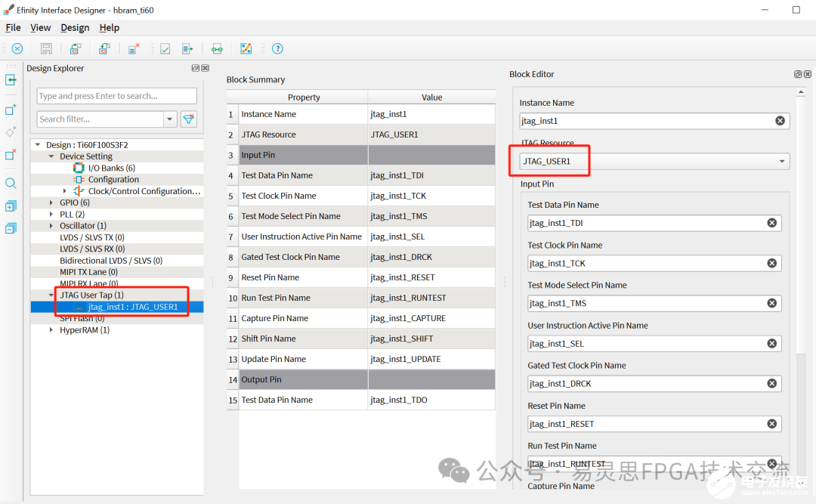Click the Save design toolbar icon

46,48
